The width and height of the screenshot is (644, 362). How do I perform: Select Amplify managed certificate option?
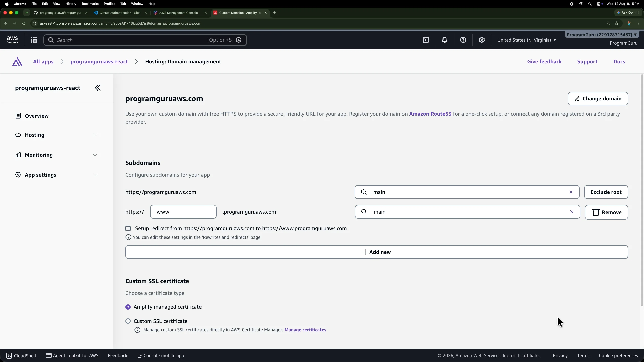[x=128, y=307]
